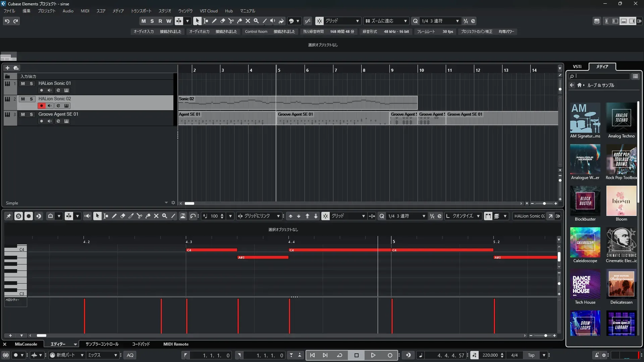This screenshot has width=644, height=362.
Task: Toggle record enable on HALion Sonic 02
Action: (x=41, y=106)
